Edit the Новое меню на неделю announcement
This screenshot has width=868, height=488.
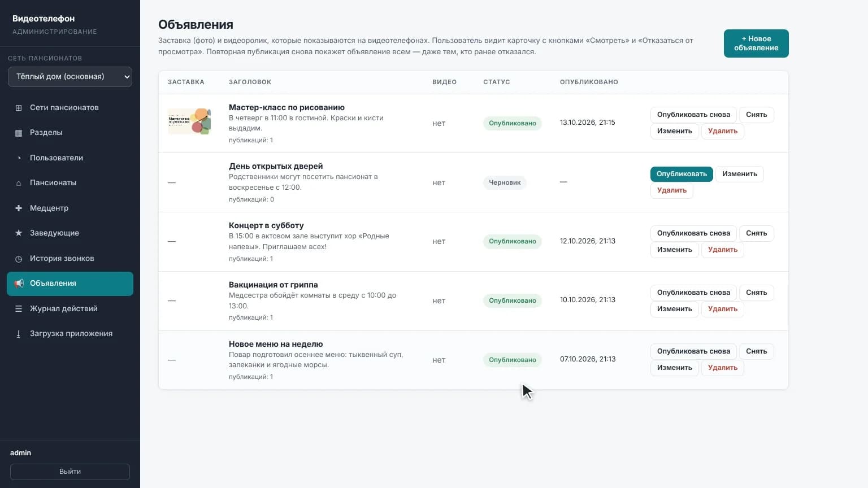tap(674, 368)
